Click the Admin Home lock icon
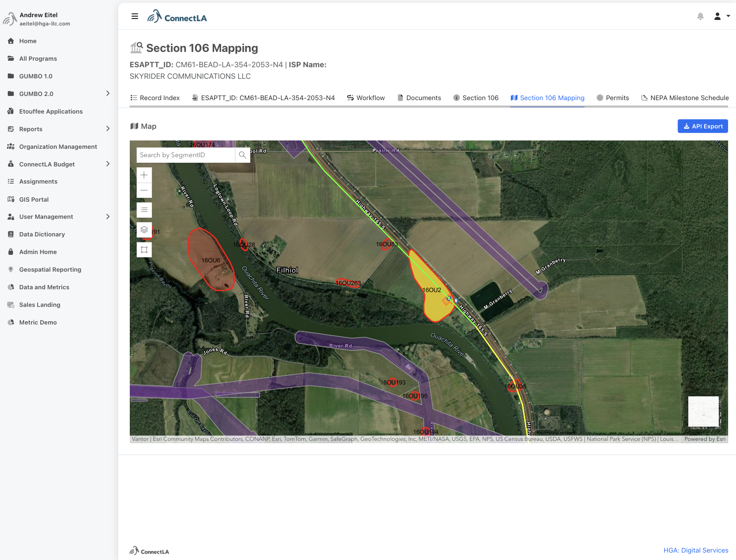The height and width of the screenshot is (560, 736). click(x=11, y=252)
